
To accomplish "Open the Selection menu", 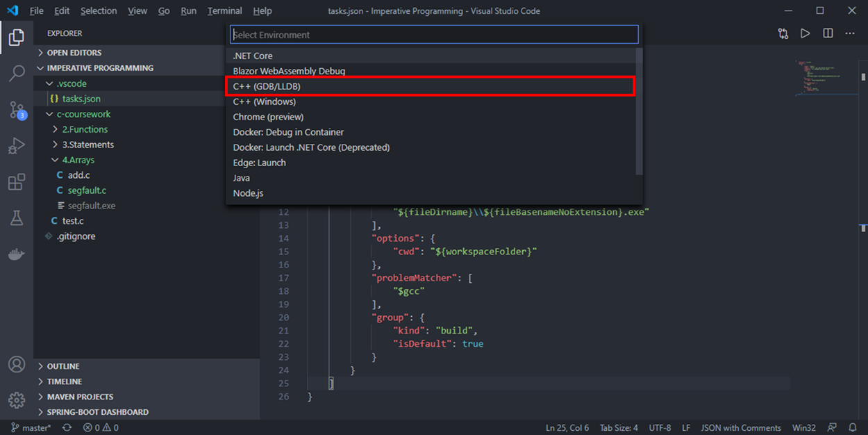I will point(99,11).
